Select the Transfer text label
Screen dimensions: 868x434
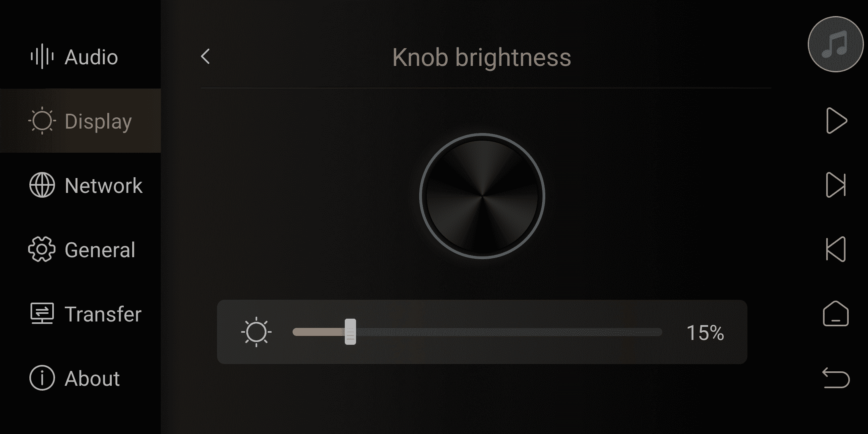pyautogui.click(x=103, y=314)
